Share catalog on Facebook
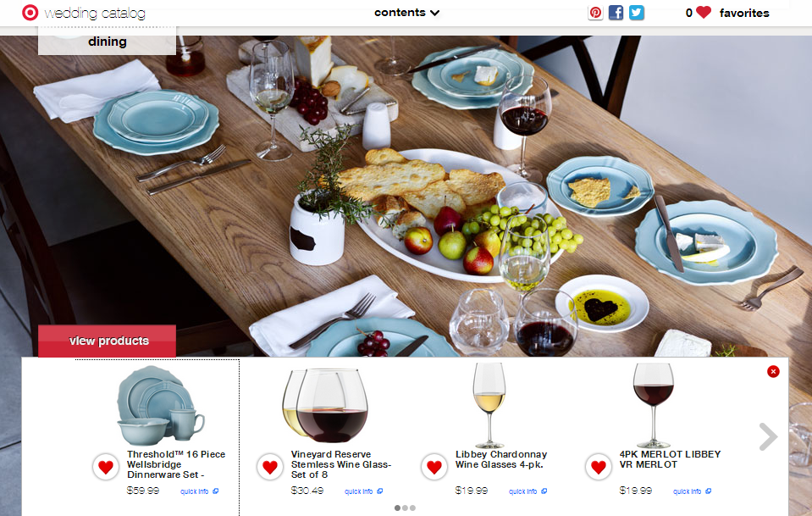 coord(616,13)
